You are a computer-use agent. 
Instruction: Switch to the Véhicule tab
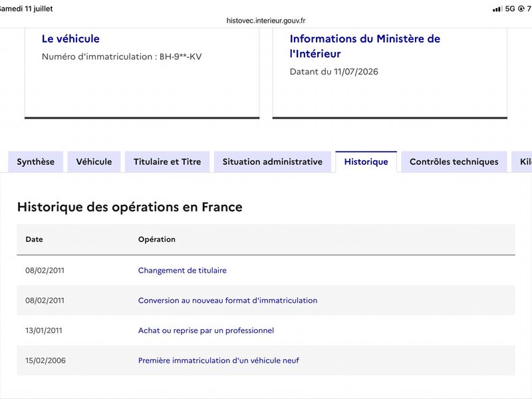[x=94, y=162]
